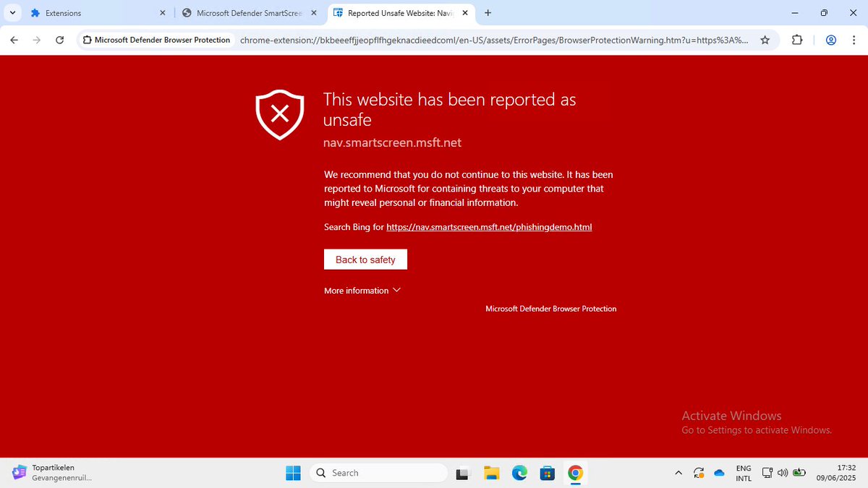Check the battery status tray icon
The width and height of the screenshot is (868, 488).
pyautogui.click(x=799, y=473)
